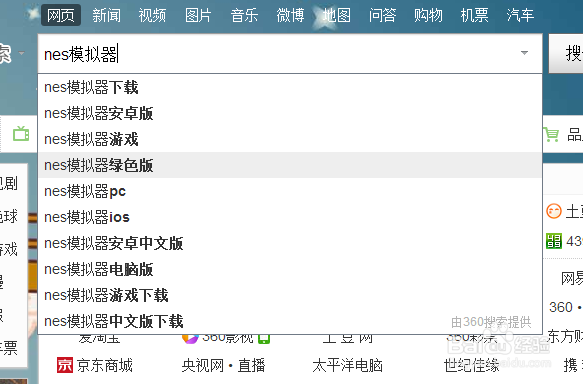The width and height of the screenshot is (583, 384).
Task: Open the 京东商城 link
Action: coord(105,365)
